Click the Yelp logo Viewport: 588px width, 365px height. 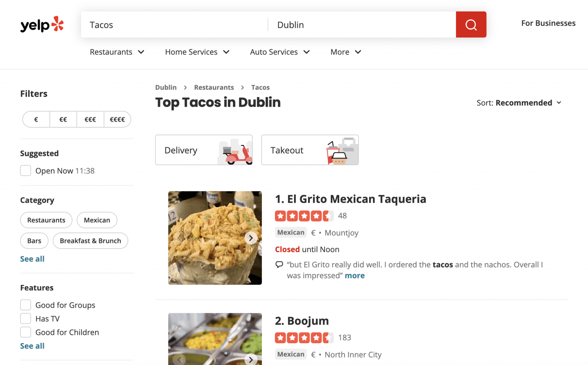tap(41, 24)
